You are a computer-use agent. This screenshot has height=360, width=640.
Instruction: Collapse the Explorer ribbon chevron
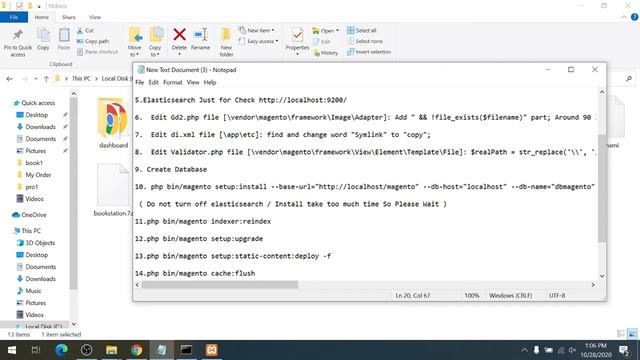click(x=624, y=17)
